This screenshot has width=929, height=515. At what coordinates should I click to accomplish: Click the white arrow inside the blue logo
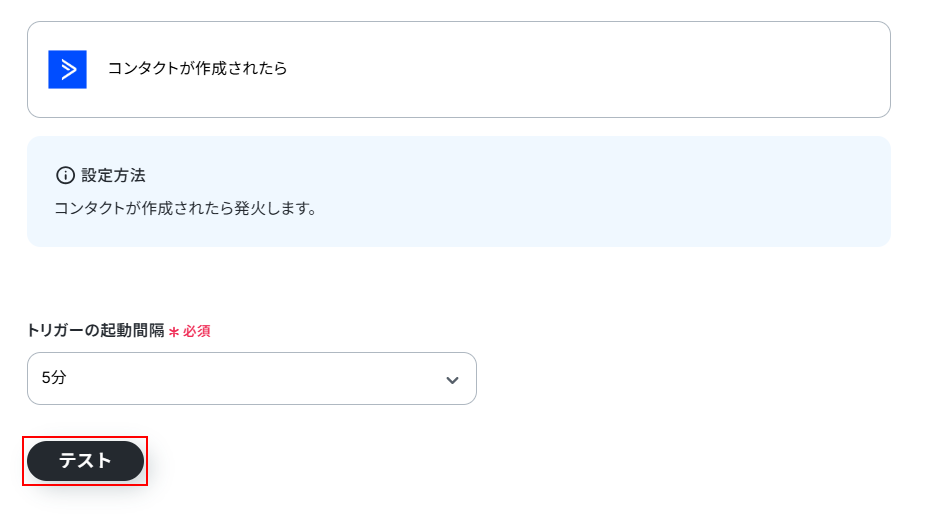pos(68,69)
